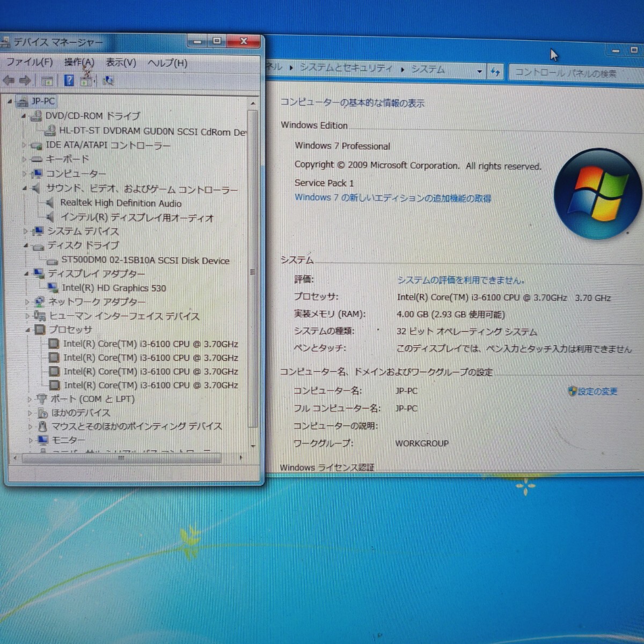Image resolution: width=644 pixels, height=644 pixels.
Task: Select the JP-PC computer root icon
Action: (x=23, y=101)
